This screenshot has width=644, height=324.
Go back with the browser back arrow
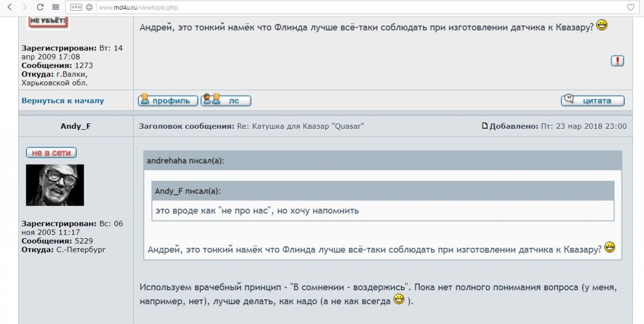click(9, 8)
